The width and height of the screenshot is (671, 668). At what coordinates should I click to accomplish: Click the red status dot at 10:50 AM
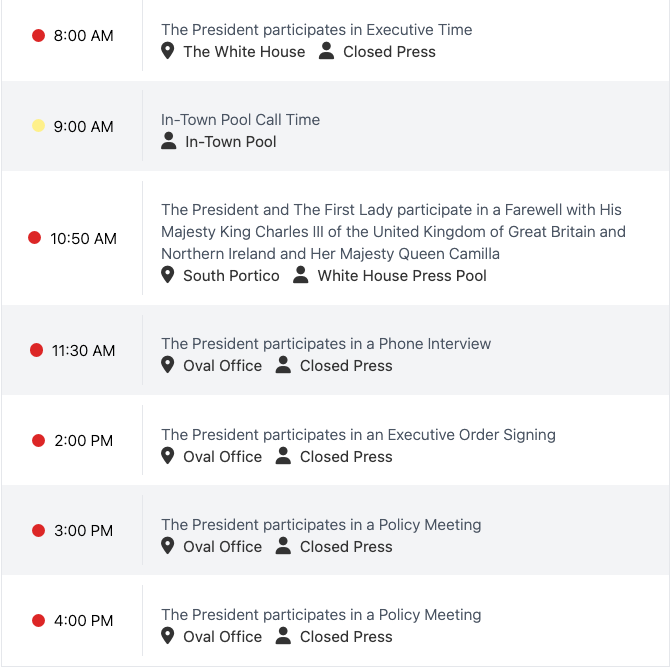[x=34, y=238]
